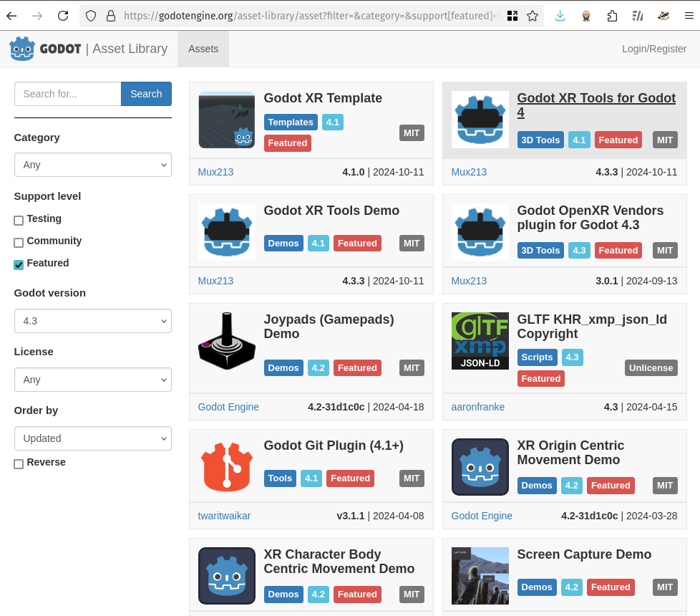Click Demos tag on Screen Capture Demo

click(537, 587)
